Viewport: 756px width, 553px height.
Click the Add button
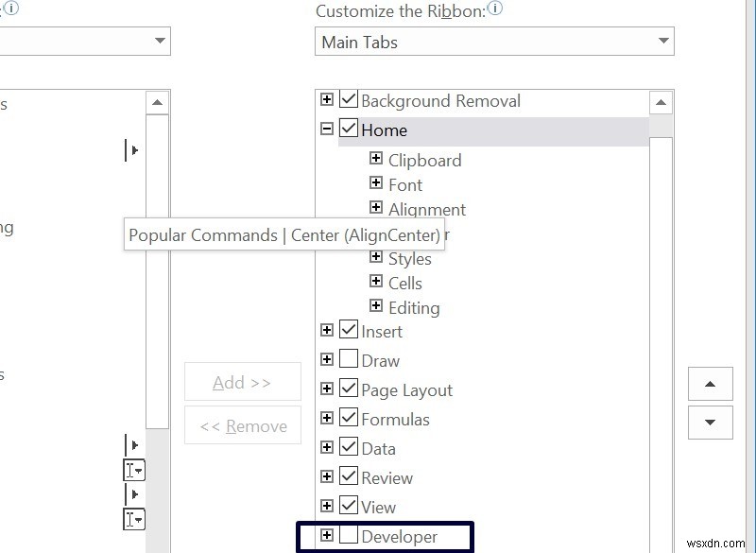pos(243,382)
